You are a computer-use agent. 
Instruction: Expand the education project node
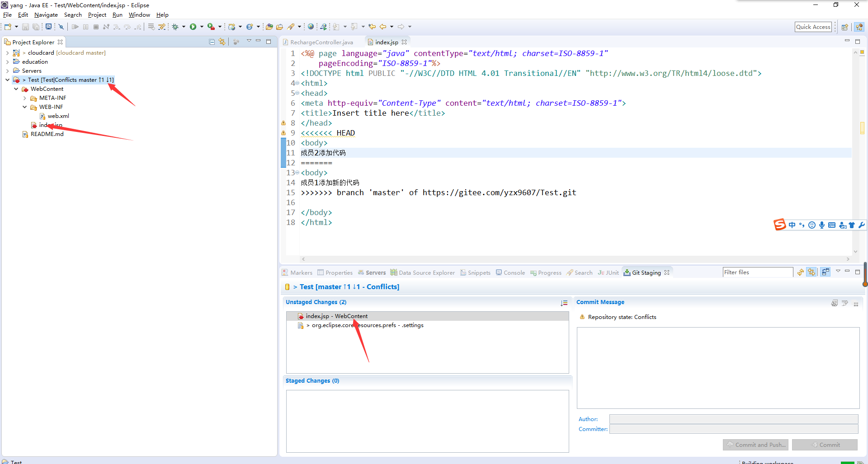click(7, 62)
